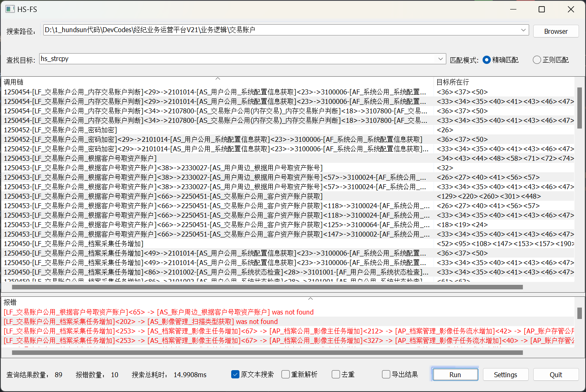Toggle the 报错 panel chevron
586x392 pixels.
[310, 298]
